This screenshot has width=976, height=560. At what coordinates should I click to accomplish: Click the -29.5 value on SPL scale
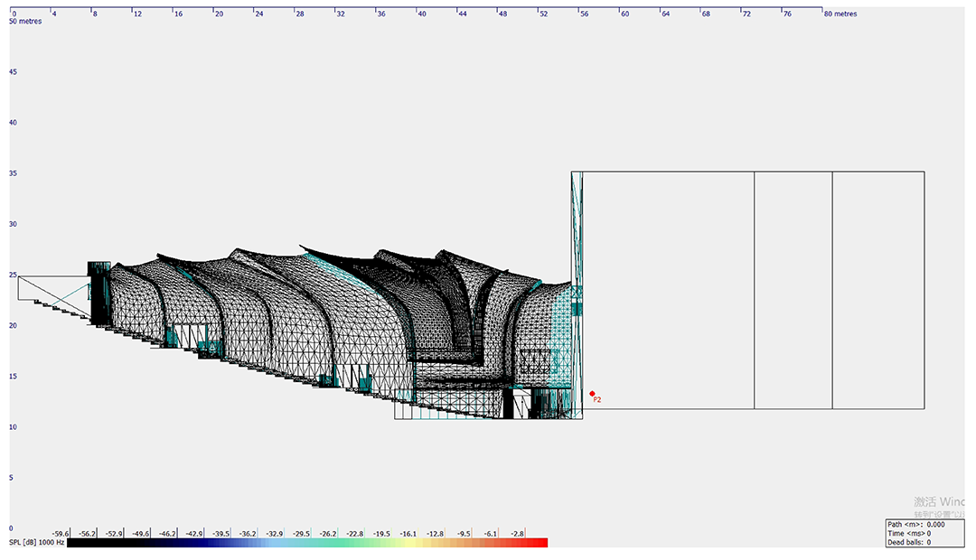pyautogui.click(x=301, y=534)
